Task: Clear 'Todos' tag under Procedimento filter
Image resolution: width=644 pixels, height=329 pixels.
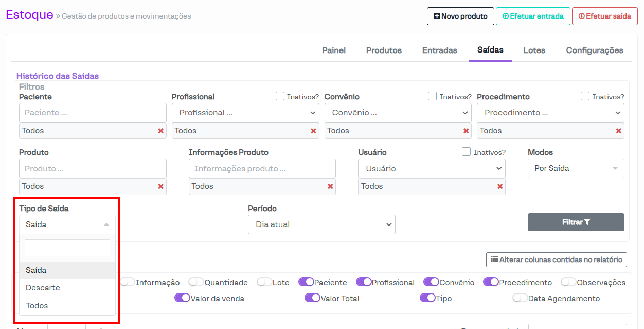Action: pos(618,131)
